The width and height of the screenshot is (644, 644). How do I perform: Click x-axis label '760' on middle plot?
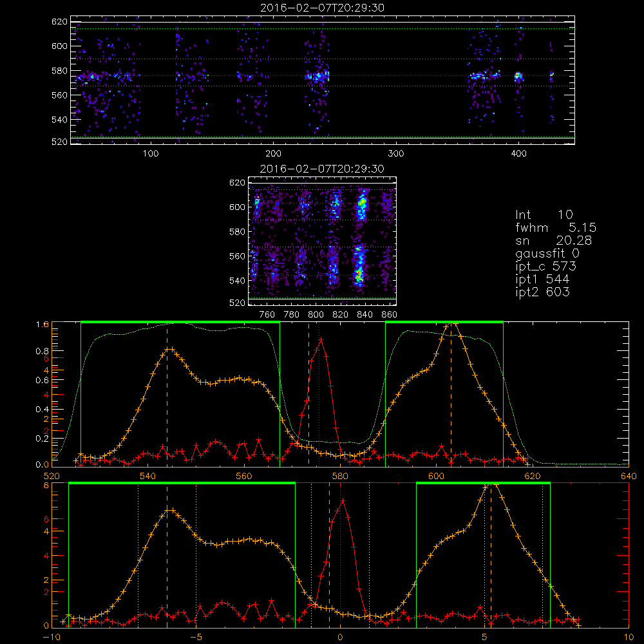tap(267, 315)
